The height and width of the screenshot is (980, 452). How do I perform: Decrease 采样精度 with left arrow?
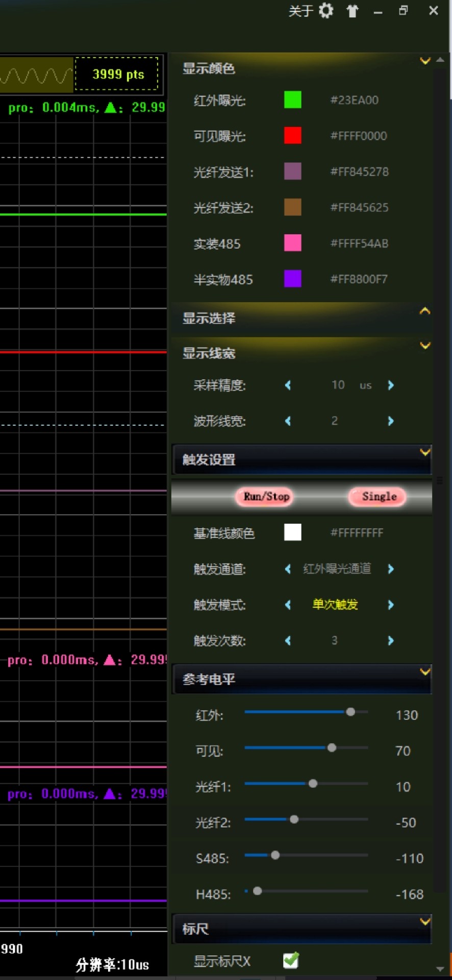pyautogui.click(x=288, y=385)
